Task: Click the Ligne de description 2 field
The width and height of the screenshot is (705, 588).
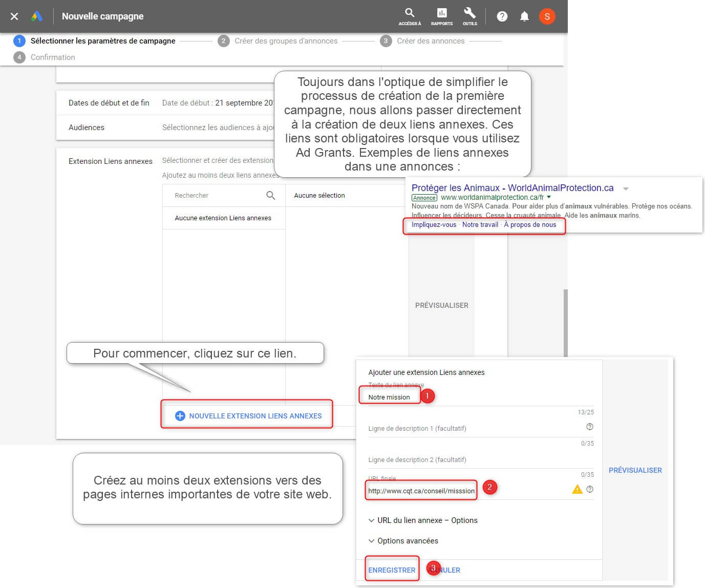Action: click(x=481, y=460)
